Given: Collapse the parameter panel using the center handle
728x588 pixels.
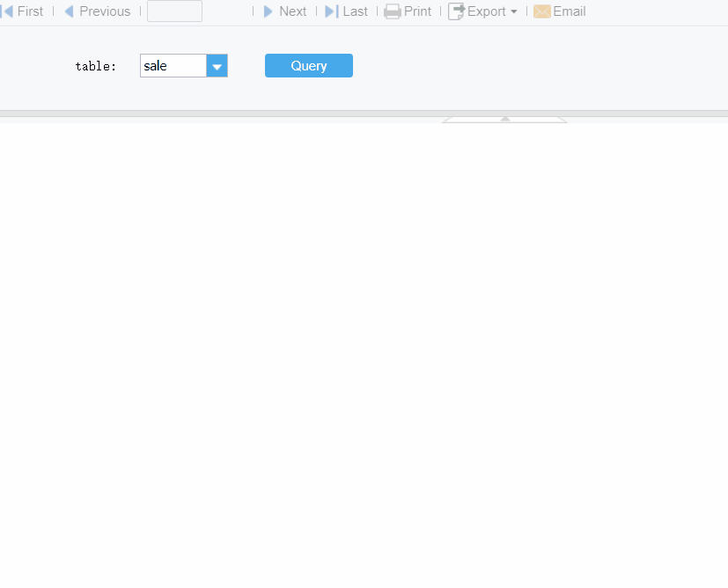Looking at the screenshot, I should tap(504, 119).
